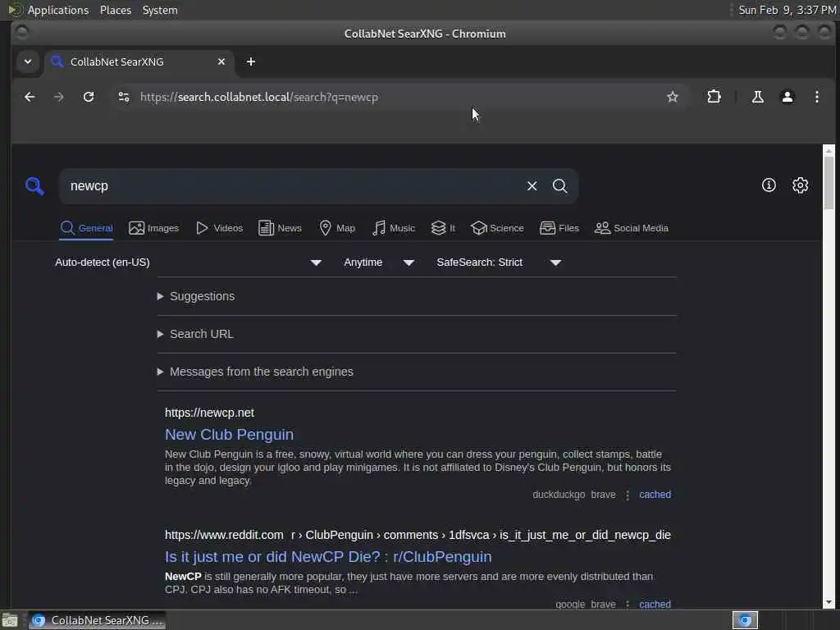This screenshot has width=840, height=630.
Task: Open result options dots for newcp.net
Action: pyautogui.click(x=628, y=495)
